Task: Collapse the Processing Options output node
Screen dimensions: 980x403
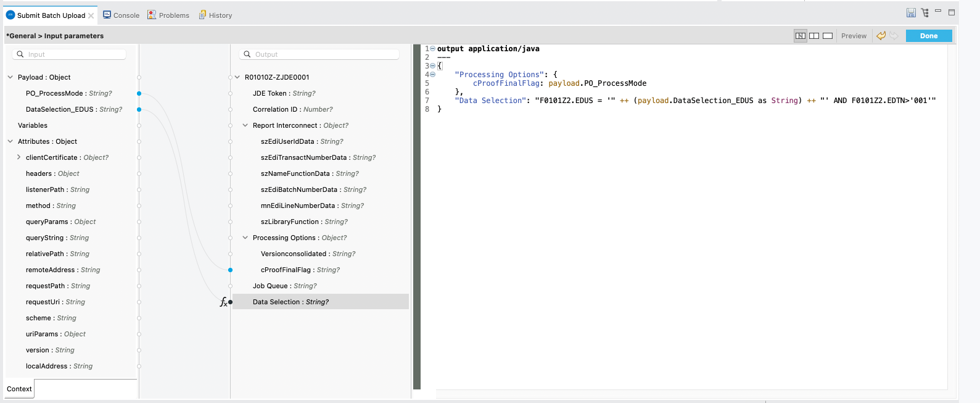Action: (245, 238)
